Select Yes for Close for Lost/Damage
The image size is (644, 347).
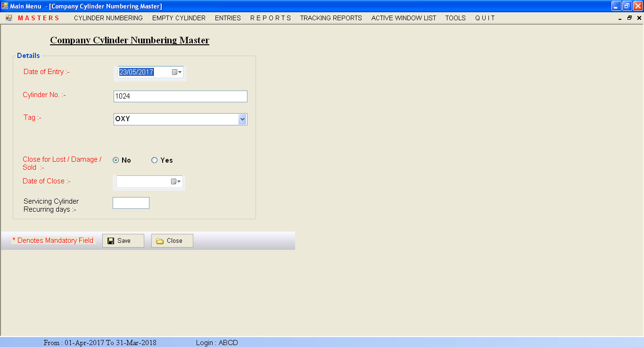[154, 160]
